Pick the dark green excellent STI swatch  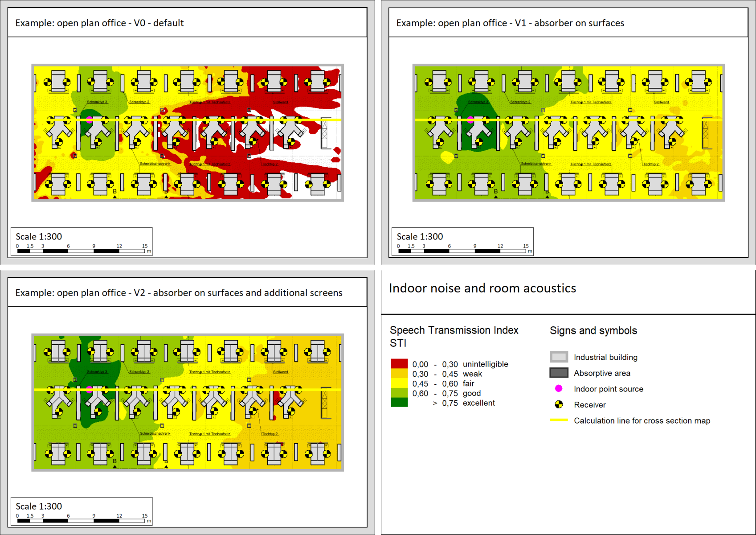(399, 402)
